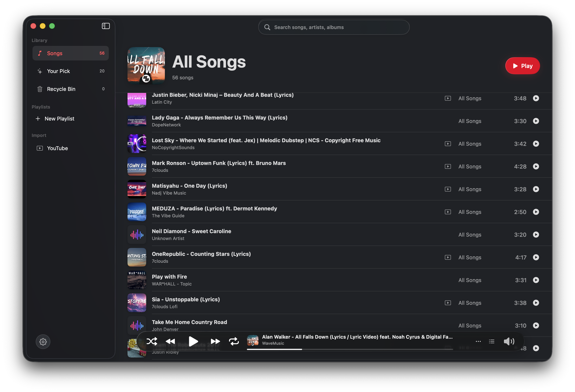This screenshot has height=392, width=575.
Task: Show the play queue list icon
Action: point(492,341)
